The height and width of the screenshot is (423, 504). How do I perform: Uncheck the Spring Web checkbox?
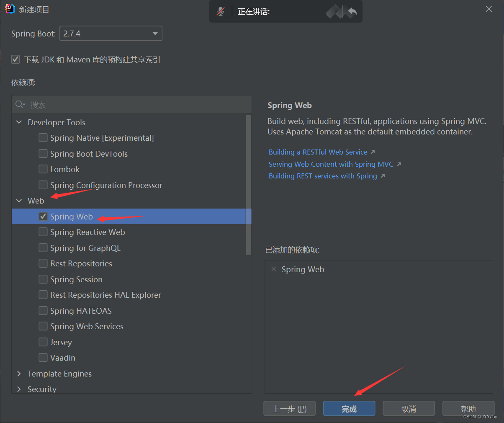(x=43, y=217)
